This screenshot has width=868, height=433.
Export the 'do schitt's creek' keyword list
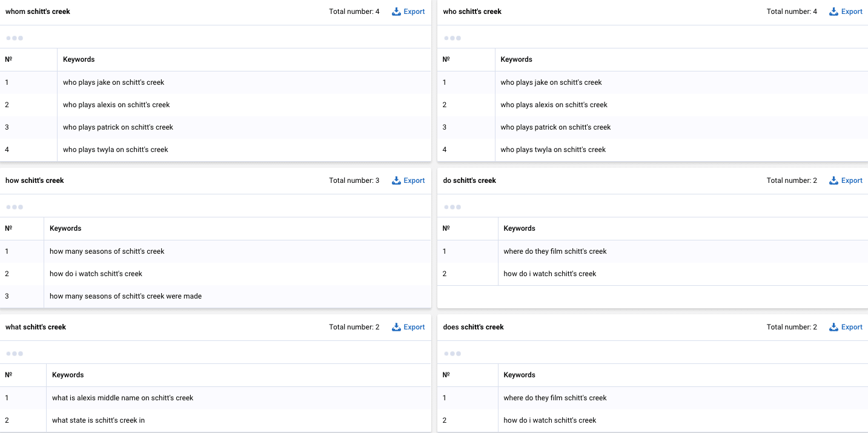point(846,180)
